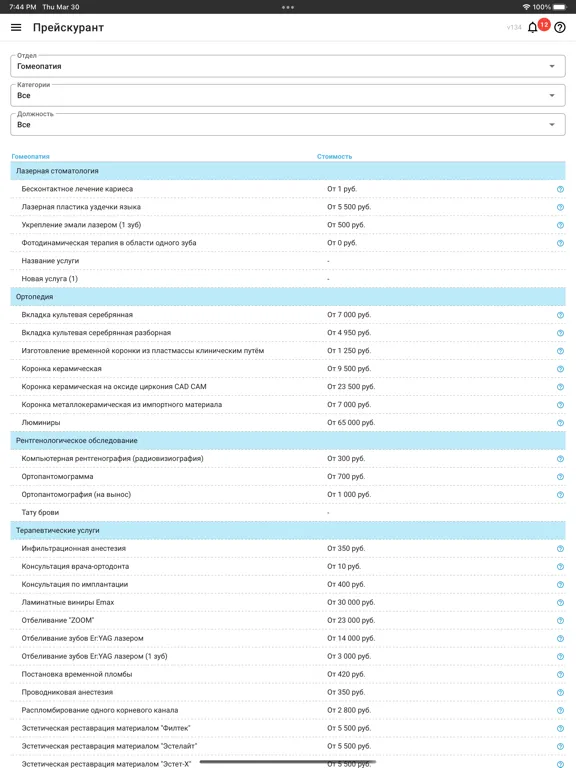Sort by the Стоимость column header
The image size is (576, 768).
click(x=335, y=157)
